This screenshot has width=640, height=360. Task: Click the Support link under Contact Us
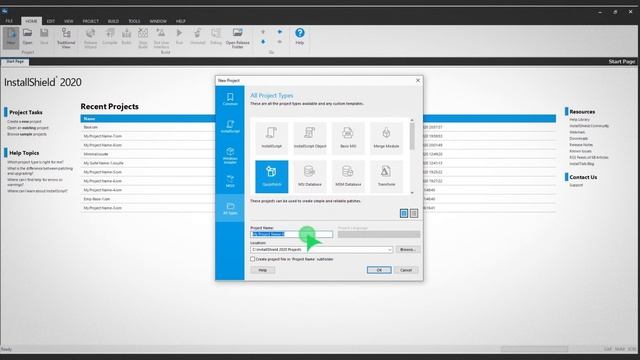coord(576,185)
